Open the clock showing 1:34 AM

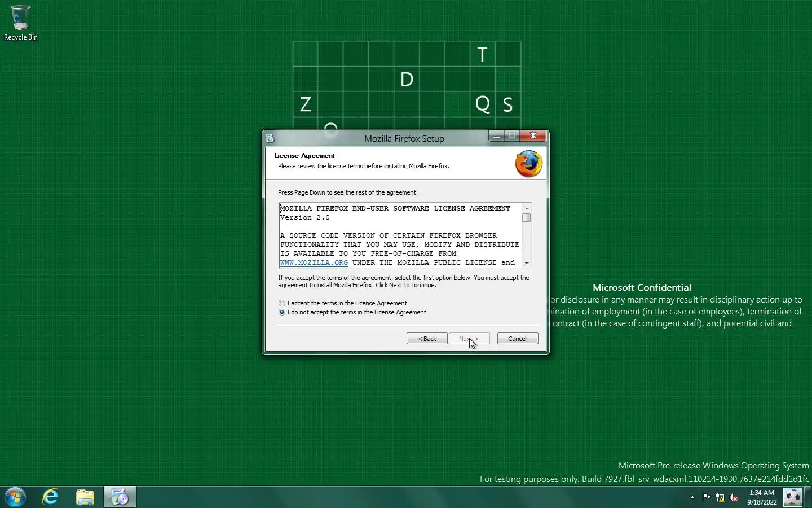pos(762,497)
